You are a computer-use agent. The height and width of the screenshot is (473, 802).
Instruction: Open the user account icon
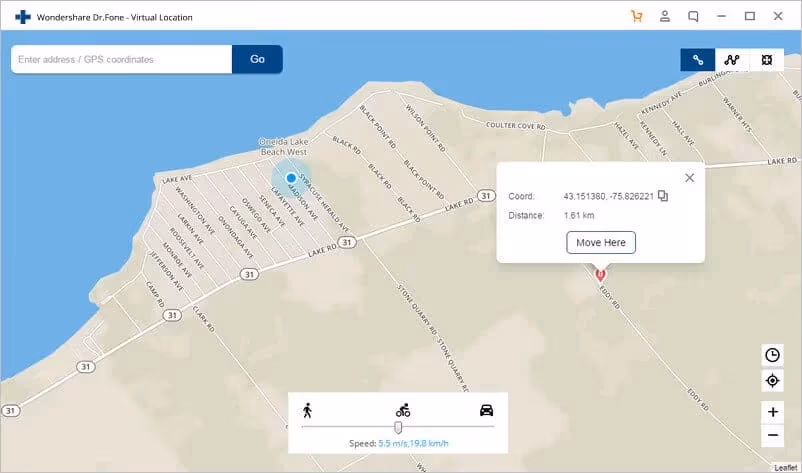coord(665,16)
